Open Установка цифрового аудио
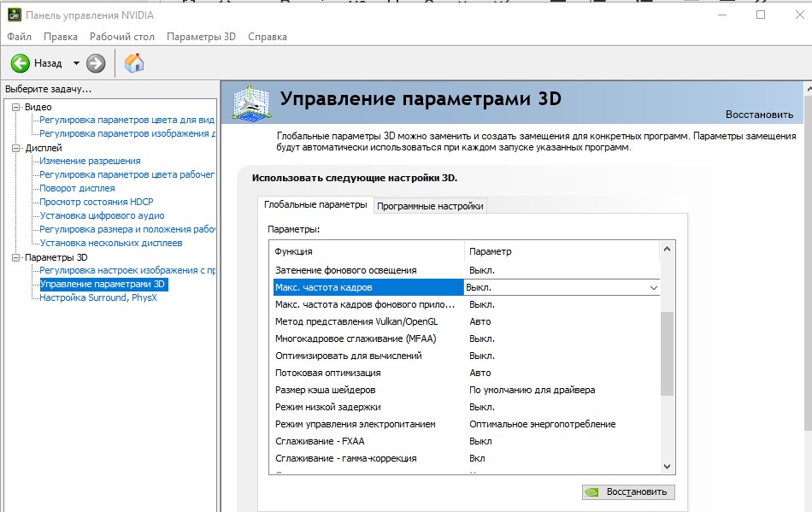The image size is (812, 512). (102, 215)
